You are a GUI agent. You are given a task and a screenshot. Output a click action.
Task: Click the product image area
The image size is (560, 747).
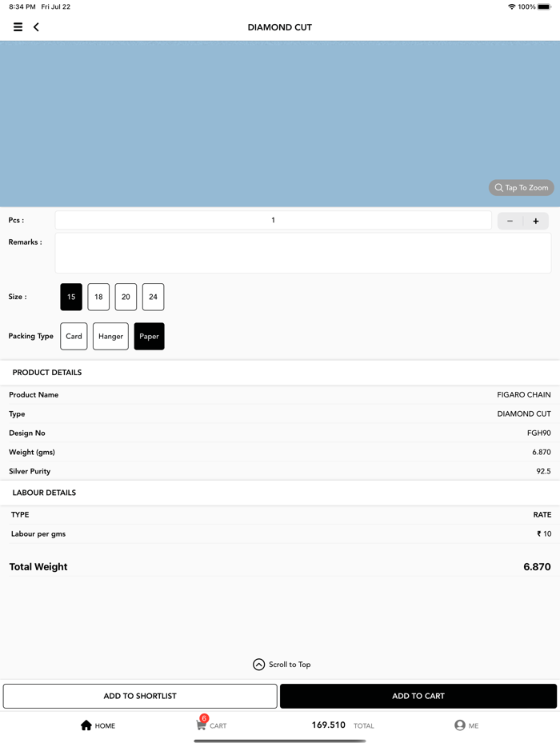280,124
